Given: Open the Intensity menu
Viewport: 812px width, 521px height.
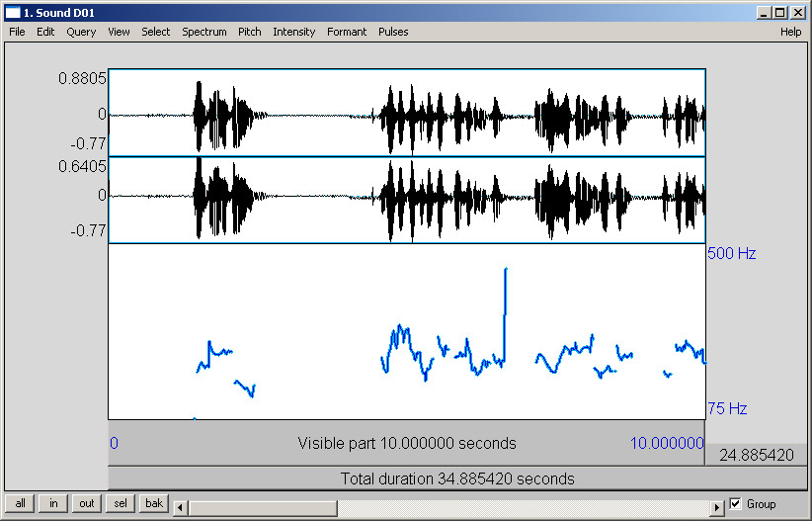Looking at the screenshot, I should 294,32.
